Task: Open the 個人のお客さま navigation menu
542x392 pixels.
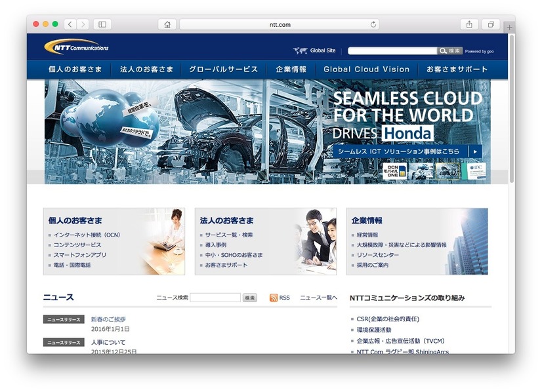Action: pos(75,69)
